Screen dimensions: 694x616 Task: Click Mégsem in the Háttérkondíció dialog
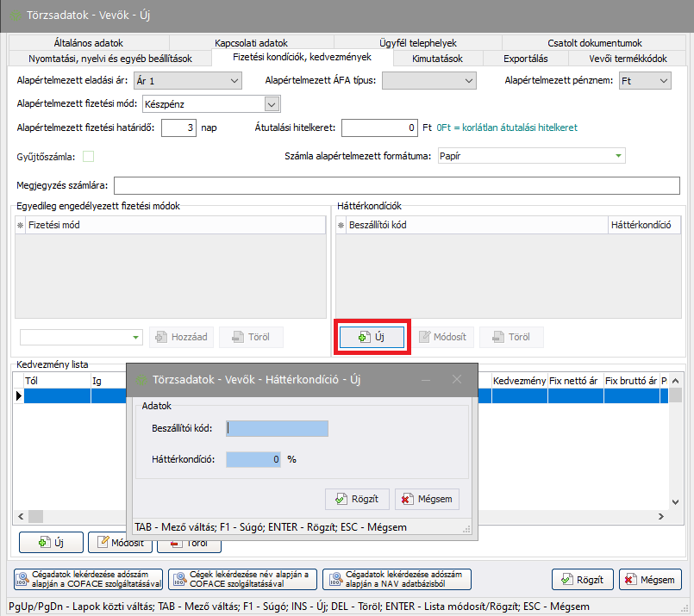tap(427, 499)
